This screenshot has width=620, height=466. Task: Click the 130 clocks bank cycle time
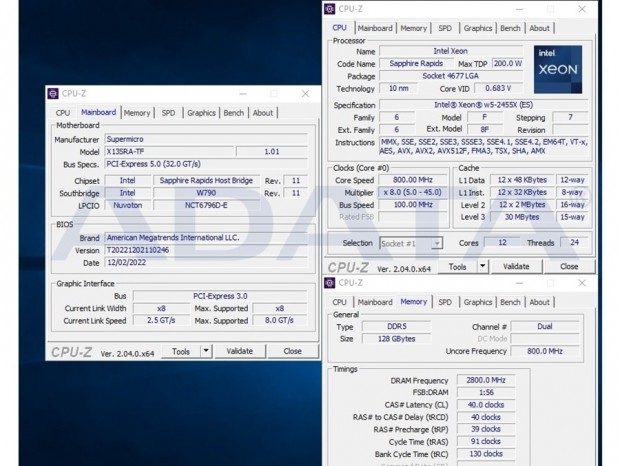point(486,454)
